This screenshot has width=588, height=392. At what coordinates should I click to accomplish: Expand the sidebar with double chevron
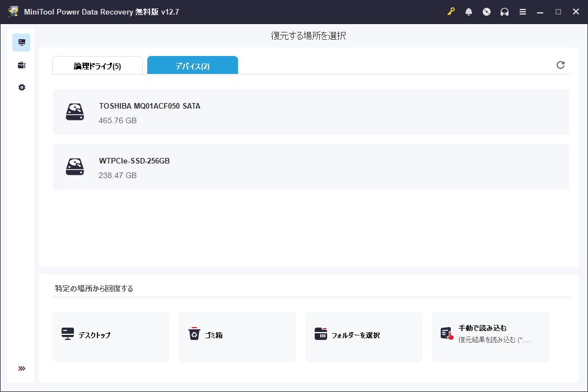click(x=21, y=368)
